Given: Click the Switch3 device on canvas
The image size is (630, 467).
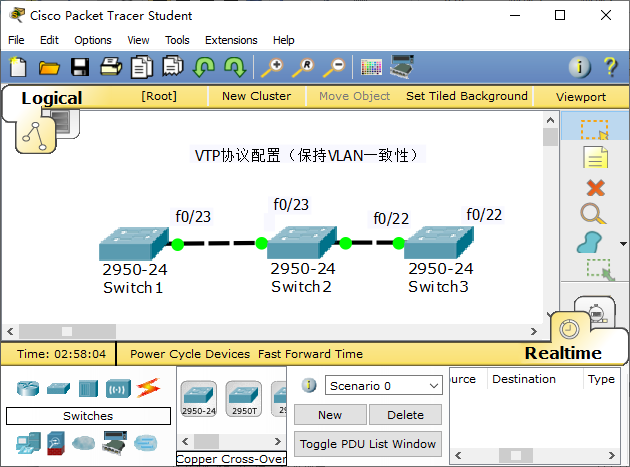Looking at the screenshot, I should point(439,242).
